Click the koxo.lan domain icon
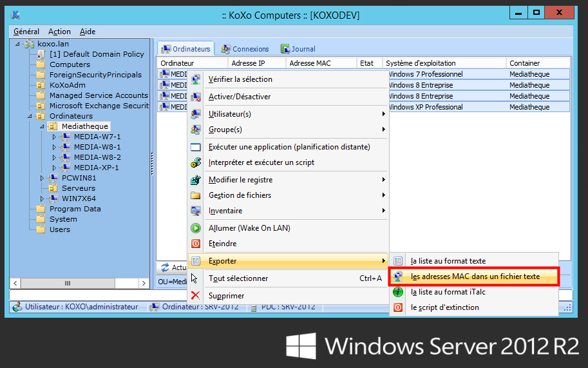Image resolution: width=588 pixels, height=368 pixels. pyautogui.click(x=29, y=44)
